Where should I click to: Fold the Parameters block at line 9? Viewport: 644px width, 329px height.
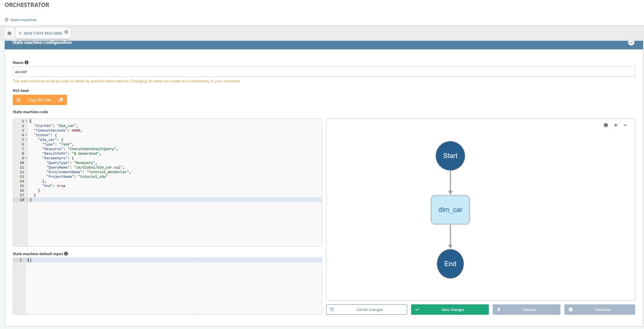26,158
